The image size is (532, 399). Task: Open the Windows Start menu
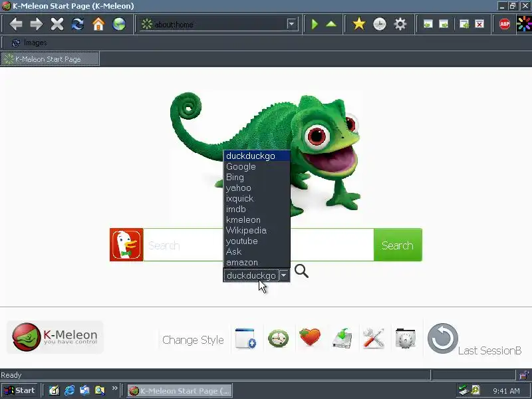pos(21,390)
